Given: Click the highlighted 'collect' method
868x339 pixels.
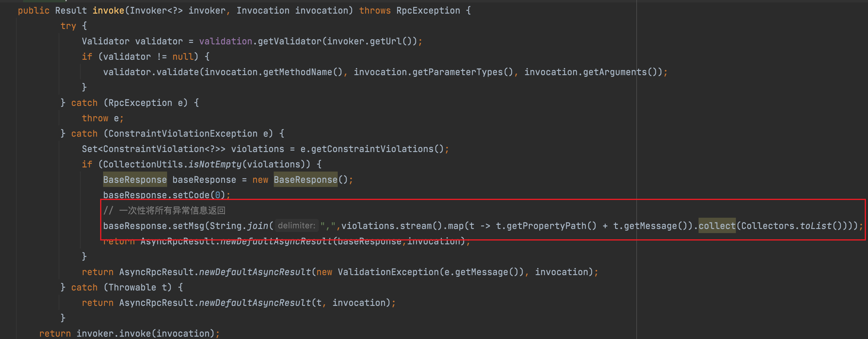Looking at the screenshot, I should tap(717, 226).
